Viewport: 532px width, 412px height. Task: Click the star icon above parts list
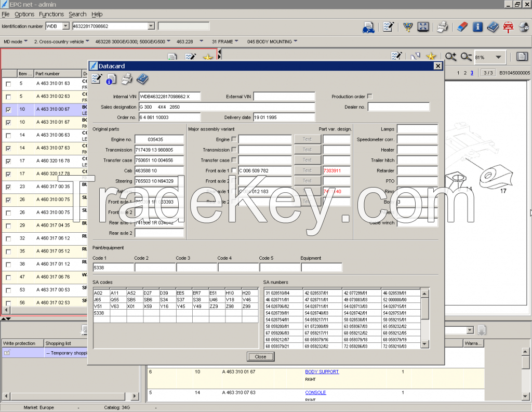208,57
